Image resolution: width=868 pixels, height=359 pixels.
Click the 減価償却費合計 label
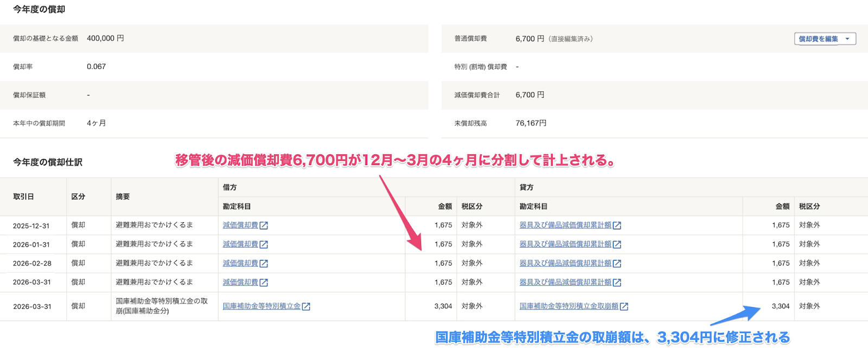click(x=477, y=95)
